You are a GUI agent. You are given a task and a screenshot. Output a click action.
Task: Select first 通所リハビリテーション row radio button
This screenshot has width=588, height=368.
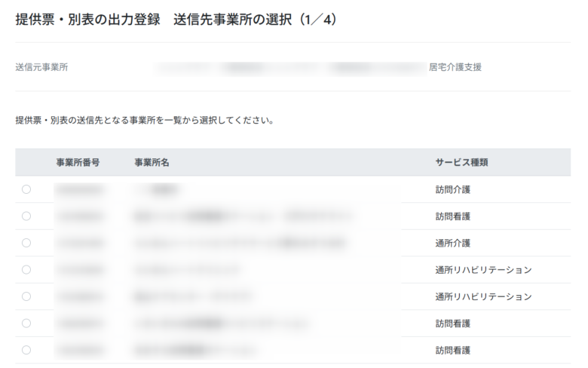pos(26,270)
